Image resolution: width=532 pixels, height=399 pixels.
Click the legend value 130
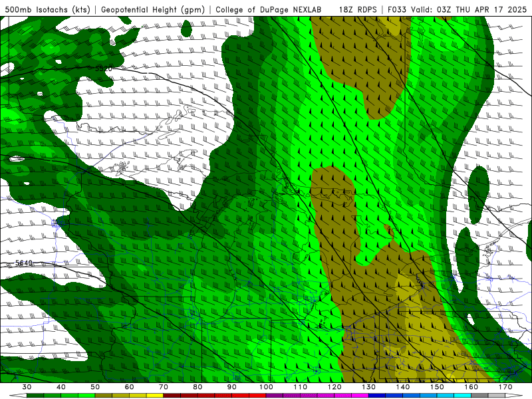pos(369,387)
